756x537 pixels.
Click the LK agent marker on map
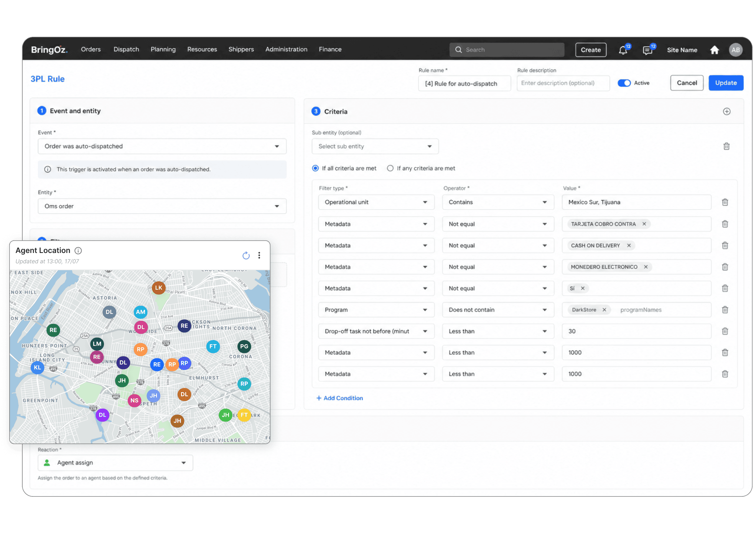tap(158, 287)
